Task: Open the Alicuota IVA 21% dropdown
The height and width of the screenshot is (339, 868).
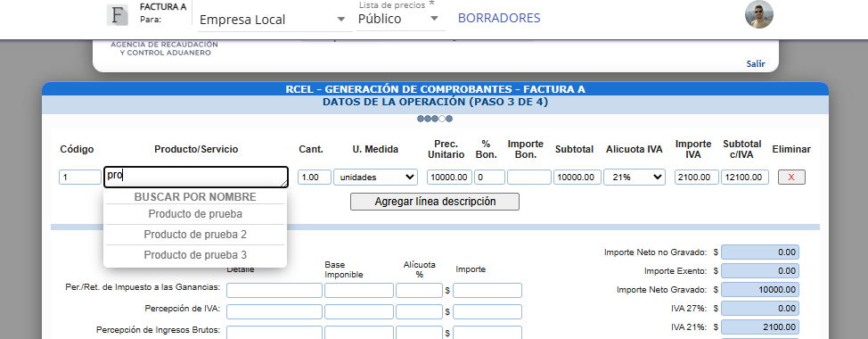Action: click(635, 178)
